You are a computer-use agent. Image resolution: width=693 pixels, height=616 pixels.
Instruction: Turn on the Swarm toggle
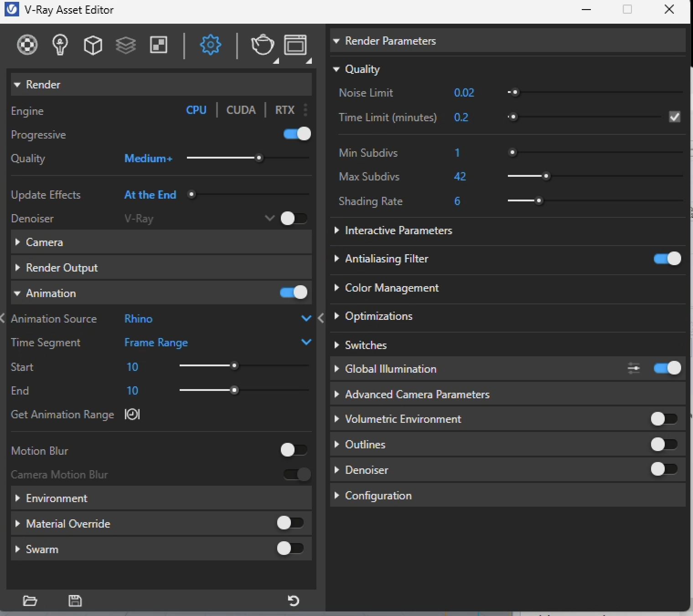(x=290, y=549)
